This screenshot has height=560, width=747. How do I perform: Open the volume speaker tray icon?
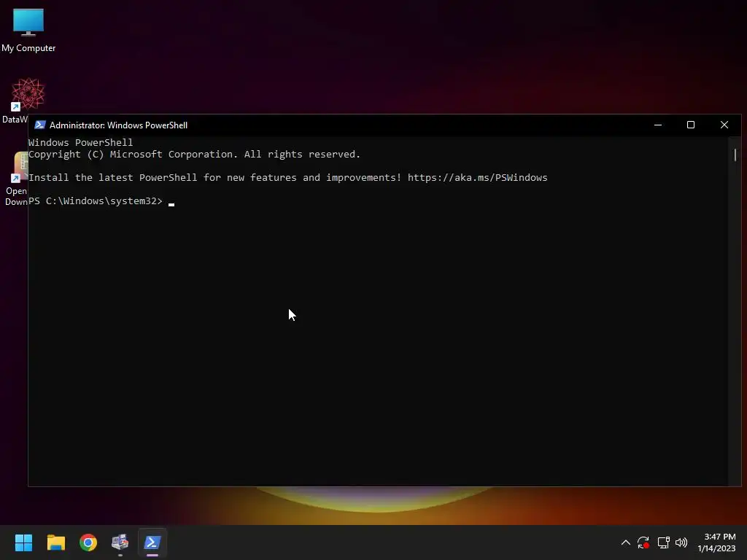(681, 542)
